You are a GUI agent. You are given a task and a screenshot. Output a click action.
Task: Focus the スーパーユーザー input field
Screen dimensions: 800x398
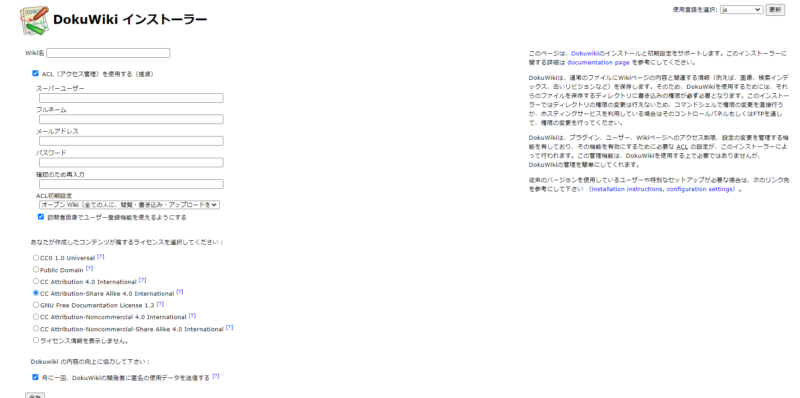131,98
